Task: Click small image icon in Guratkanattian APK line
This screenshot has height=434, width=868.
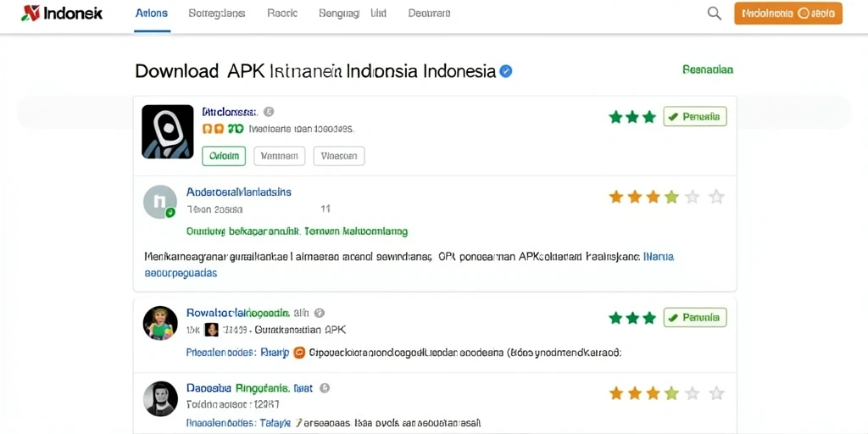Action: click(211, 330)
